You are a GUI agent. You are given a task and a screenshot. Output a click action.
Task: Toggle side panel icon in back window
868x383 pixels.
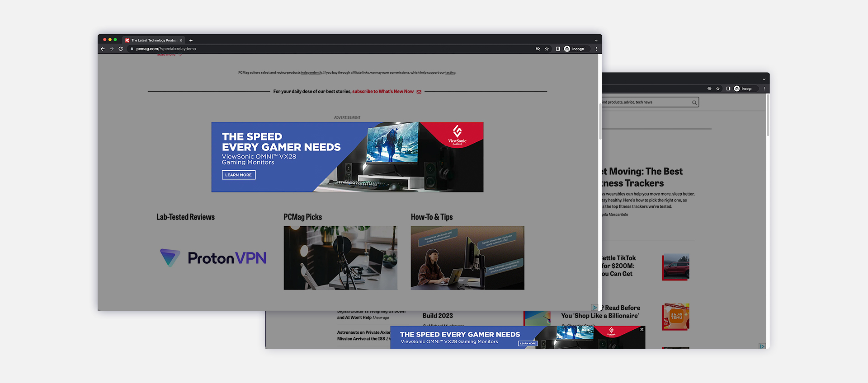(x=728, y=89)
